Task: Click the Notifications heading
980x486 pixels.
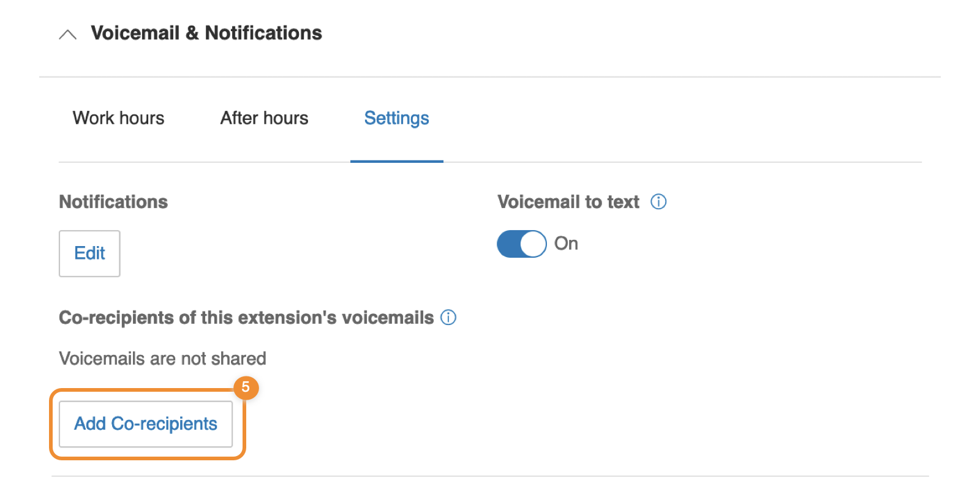Action: [x=113, y=202]
